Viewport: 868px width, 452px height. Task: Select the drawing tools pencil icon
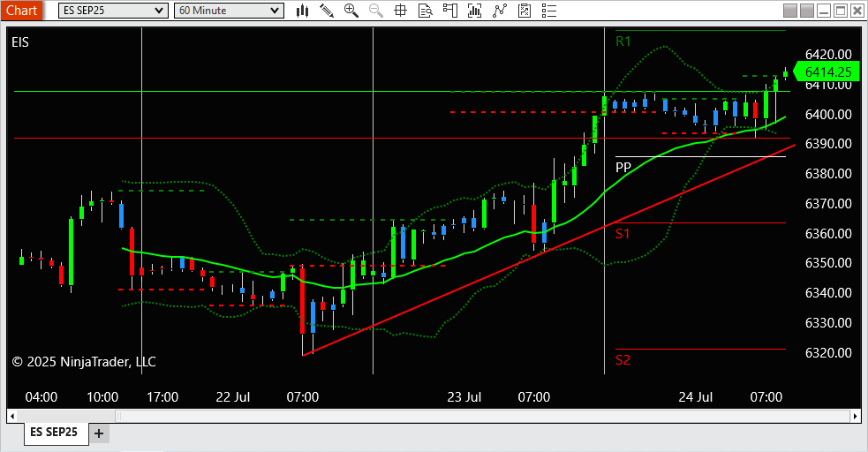[327, 11]
